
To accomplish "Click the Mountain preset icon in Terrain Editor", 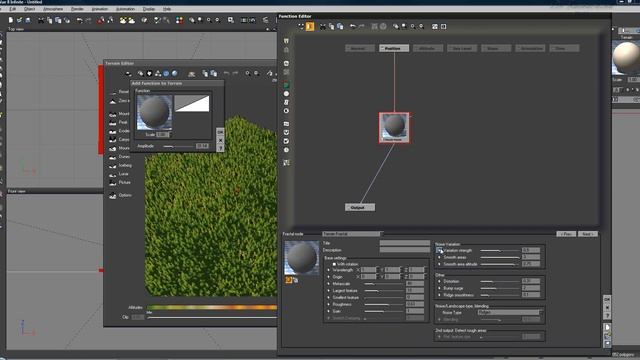I will click(x=113, y=114).
